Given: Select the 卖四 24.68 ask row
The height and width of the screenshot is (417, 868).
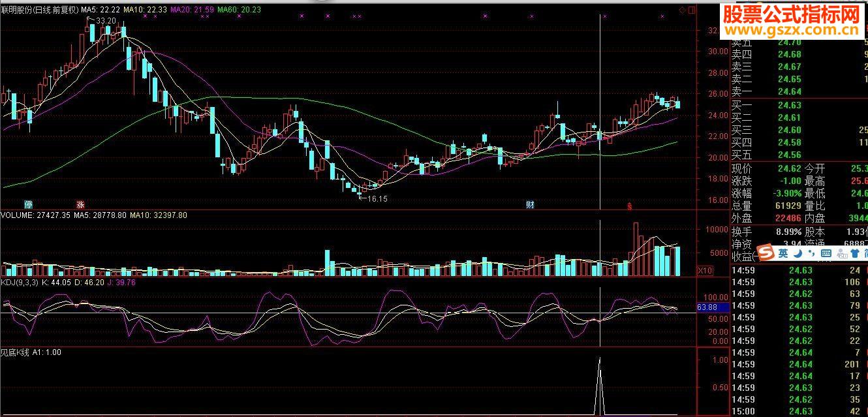Looking at the screenshot, I should (798, 54).
